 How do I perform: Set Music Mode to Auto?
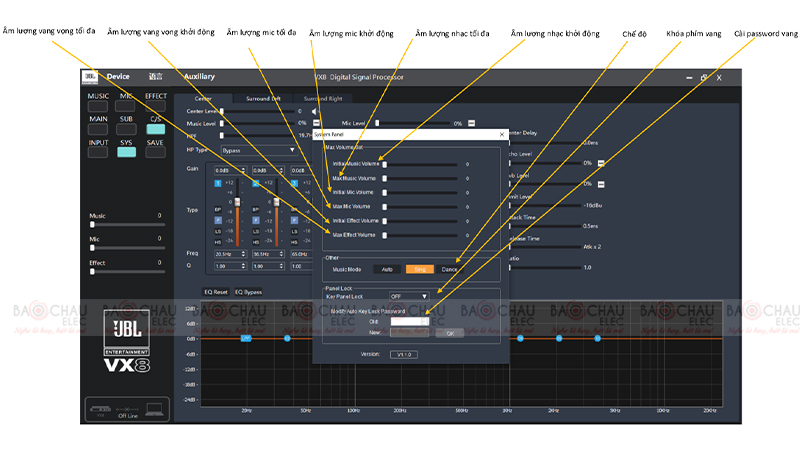[387, 269]
